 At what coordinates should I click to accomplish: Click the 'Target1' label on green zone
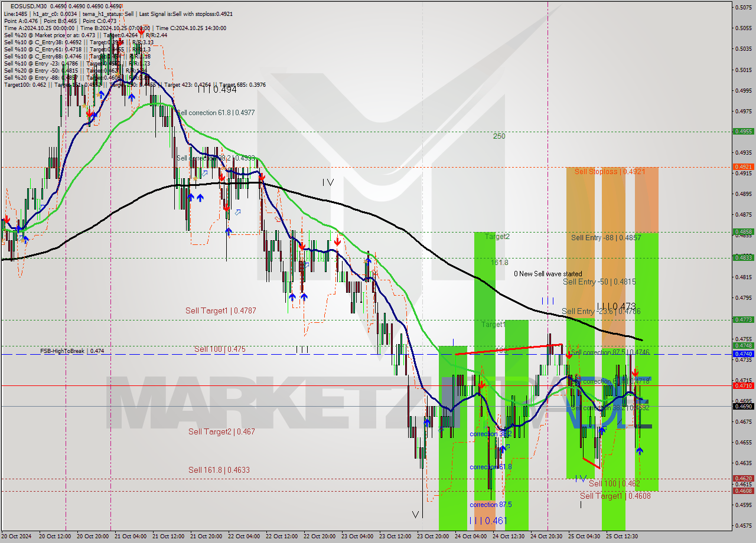(493, 325)
